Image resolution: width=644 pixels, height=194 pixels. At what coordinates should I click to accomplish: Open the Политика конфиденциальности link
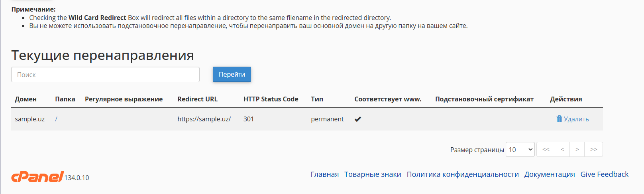(463, 174)
